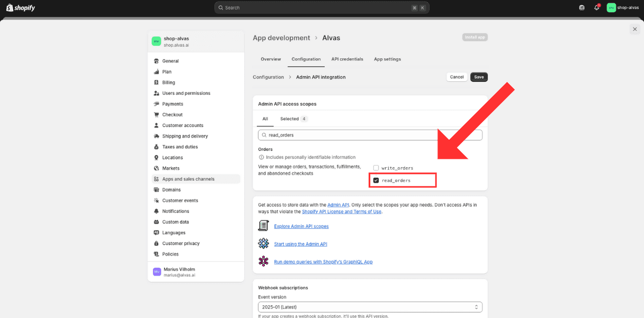The height and width of the screenshot is (318, 644).
Task: Enable the write_orders checkbox
Action: click(x=376, y=168)
